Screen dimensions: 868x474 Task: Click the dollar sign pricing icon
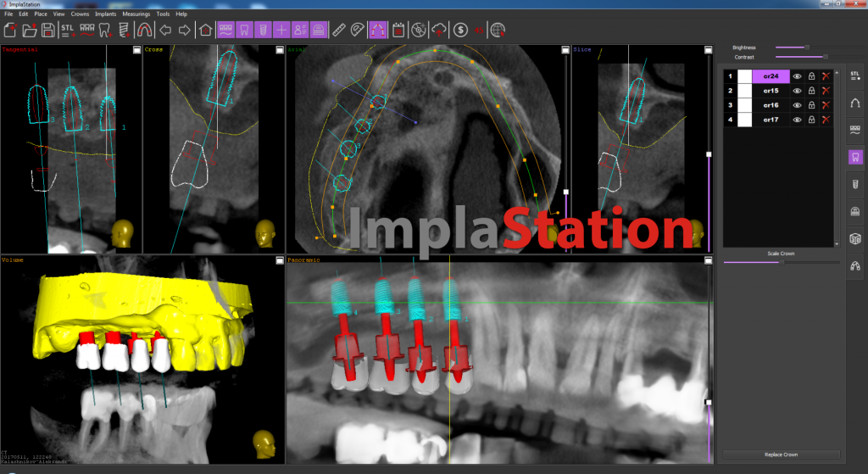click(460, 30)
